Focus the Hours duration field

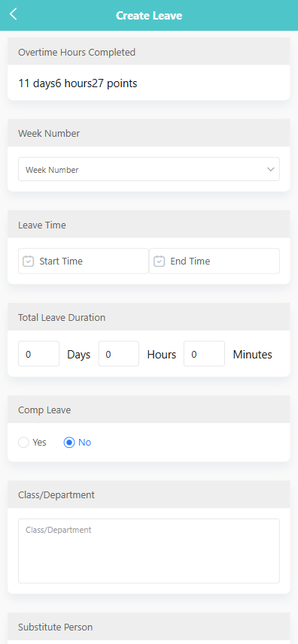[x=119, y=354]
